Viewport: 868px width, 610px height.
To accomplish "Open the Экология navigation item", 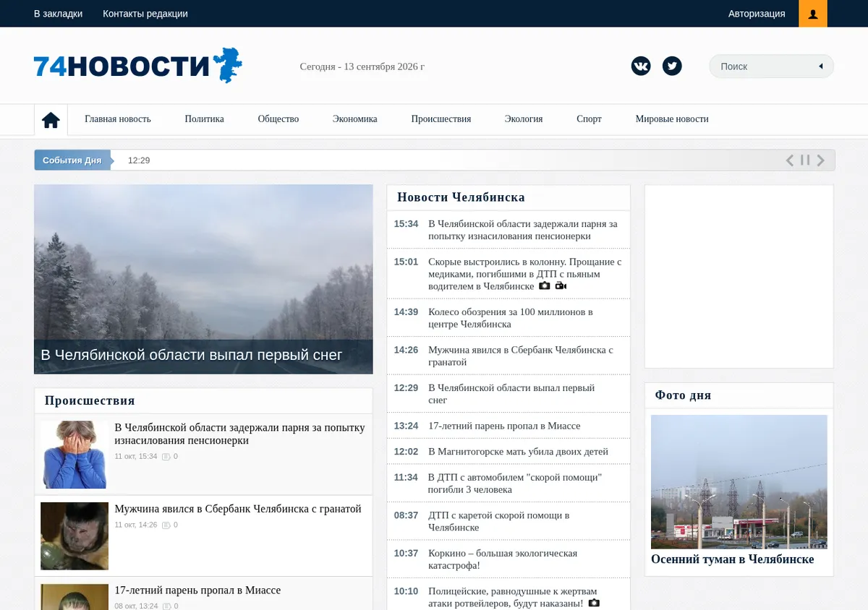I will pyautogui.click(x=524, y=119).
